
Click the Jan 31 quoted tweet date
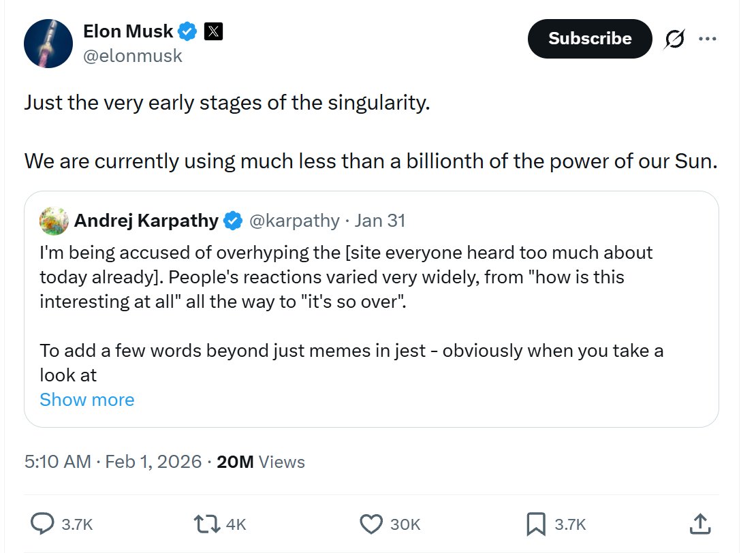[x=380, y=221]
